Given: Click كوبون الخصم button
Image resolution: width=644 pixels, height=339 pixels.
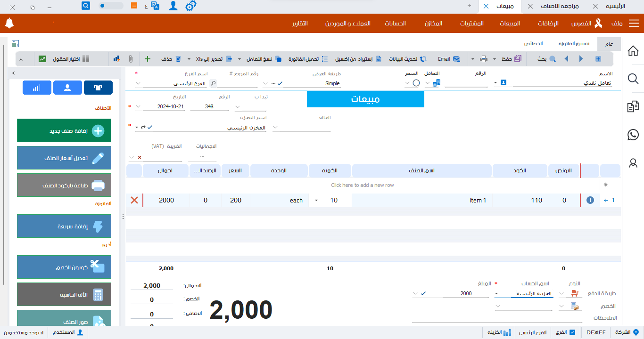Looking at the screenshot, I should pos(64,267).
